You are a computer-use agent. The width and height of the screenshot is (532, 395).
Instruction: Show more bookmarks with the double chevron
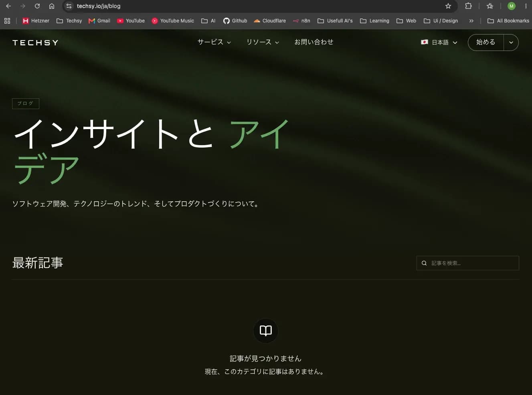[x=471, y=21]
